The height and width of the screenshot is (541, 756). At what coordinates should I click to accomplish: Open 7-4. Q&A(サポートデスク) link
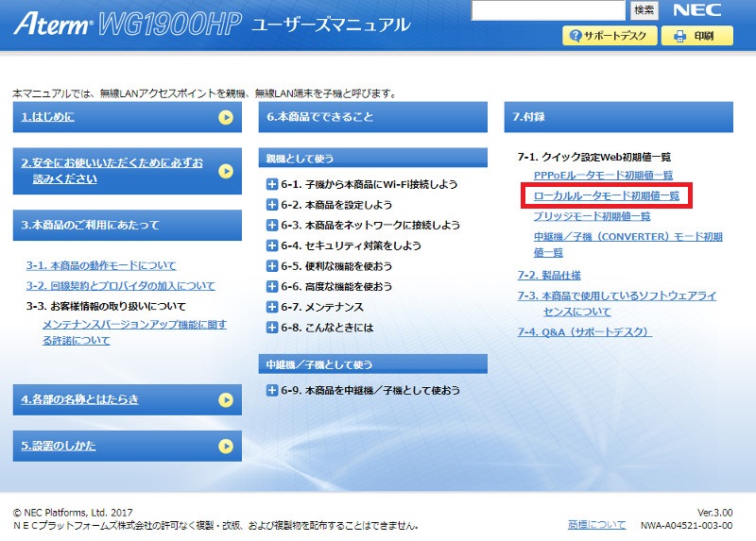coord(585,332)
